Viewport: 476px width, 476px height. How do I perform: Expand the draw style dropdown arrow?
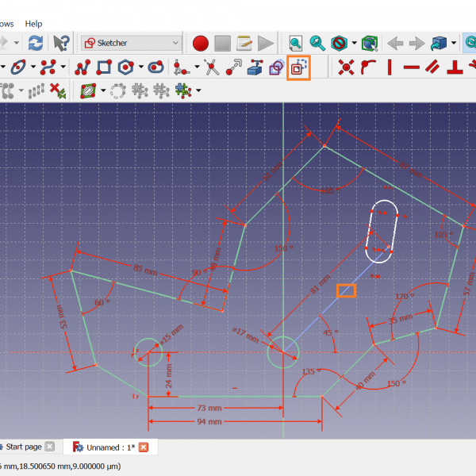(x=355, y=43)
